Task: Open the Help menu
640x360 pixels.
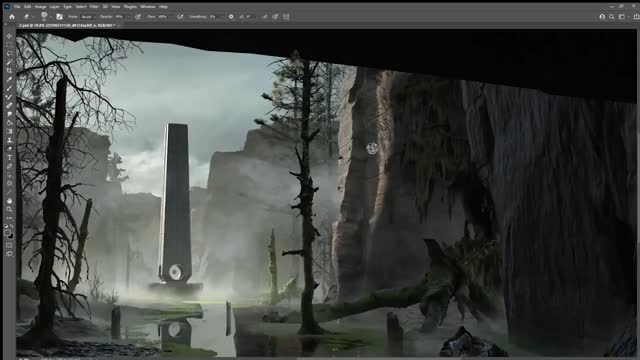Action: 163,7
